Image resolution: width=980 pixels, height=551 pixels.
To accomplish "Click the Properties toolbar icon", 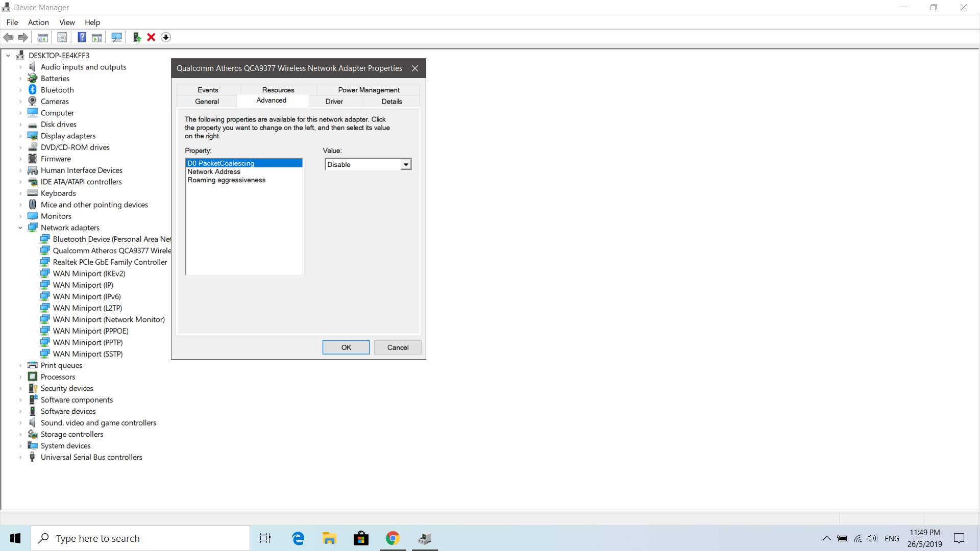I will pyautogui.click(x=62, y=37).
